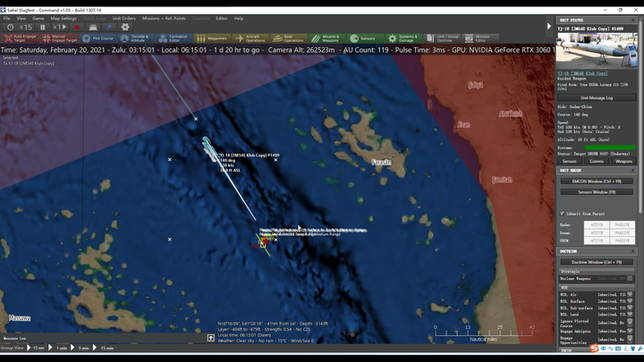Toggle the Inherit from Parent checkbox
644x362 pixels.
pos(562,214)
